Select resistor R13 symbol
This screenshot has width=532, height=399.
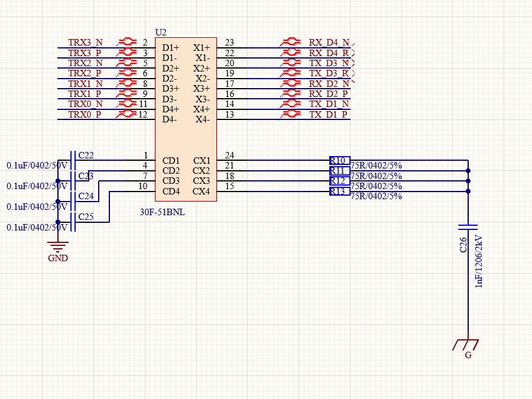coord(339,192)
